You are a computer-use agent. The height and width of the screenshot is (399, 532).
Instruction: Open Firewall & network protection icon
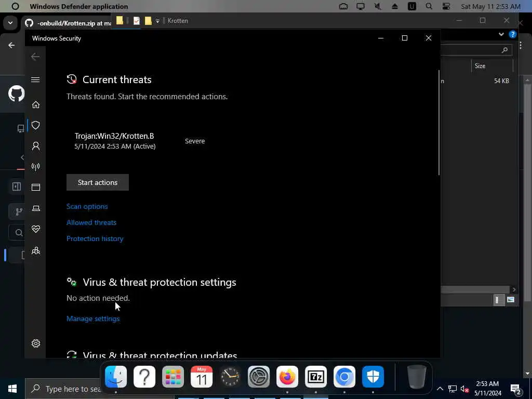(36, 167)
